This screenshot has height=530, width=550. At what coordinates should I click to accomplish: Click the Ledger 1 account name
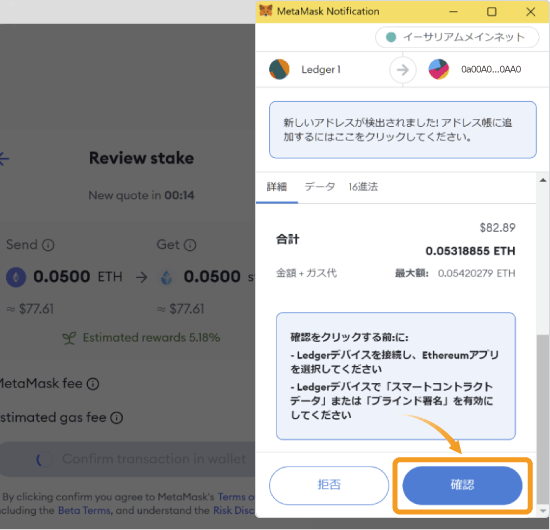pyautogui.click(x=321, y=69)
